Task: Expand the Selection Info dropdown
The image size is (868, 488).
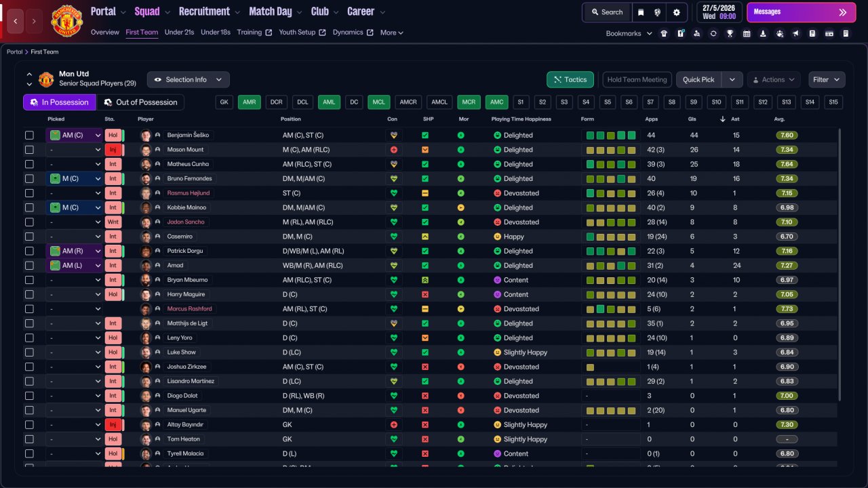Action: pyautogui.click(x=189, y=80)
